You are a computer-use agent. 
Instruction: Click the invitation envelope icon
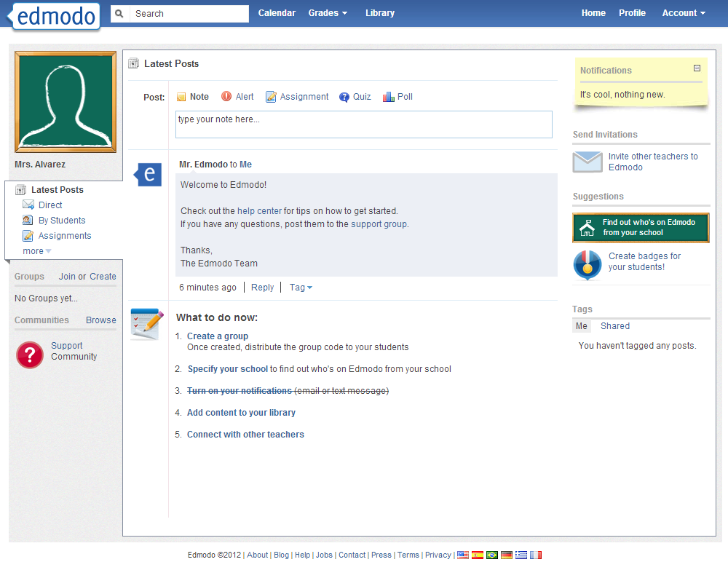click(587, 162)
